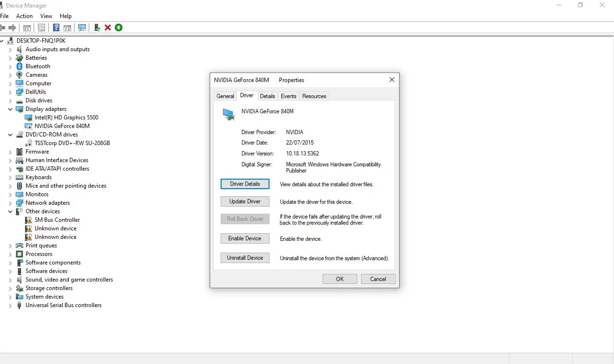The image size is (614, 364).
Task: Select the DellUtils tree item
Action: pyautogui.click(x=36, y=92)
